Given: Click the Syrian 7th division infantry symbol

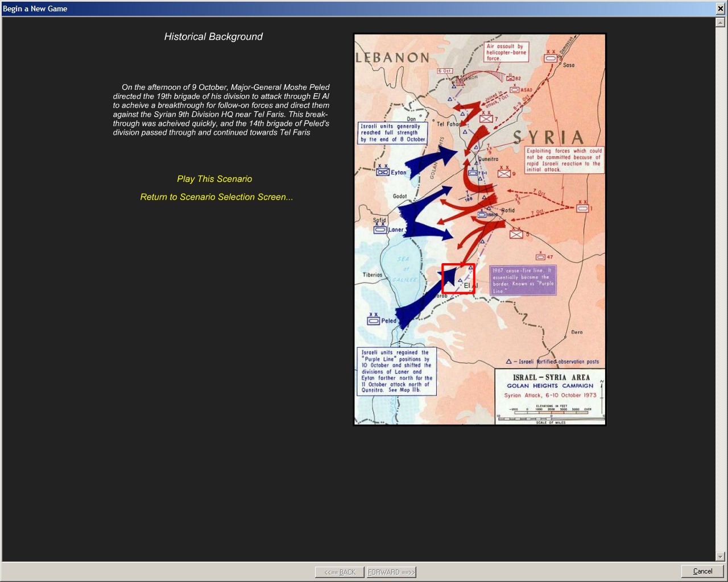Looking at the screenshot, I should point(486,119).
